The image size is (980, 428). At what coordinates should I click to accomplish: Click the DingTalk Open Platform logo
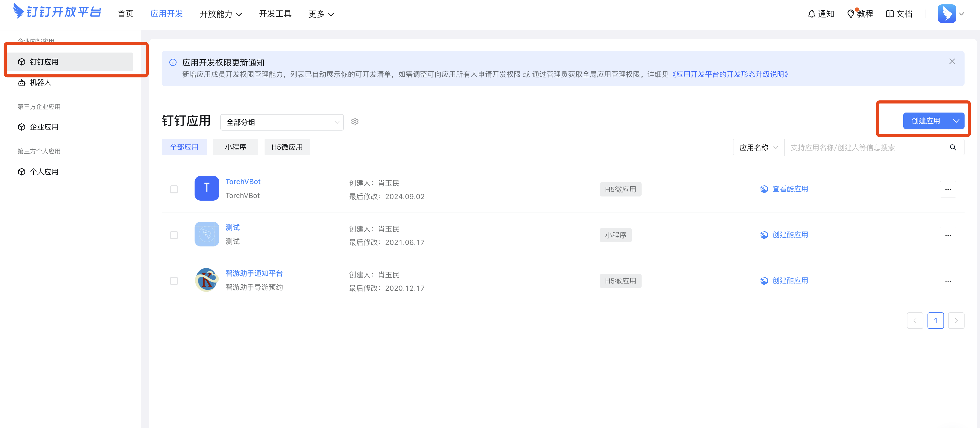[x=57, y=11]
